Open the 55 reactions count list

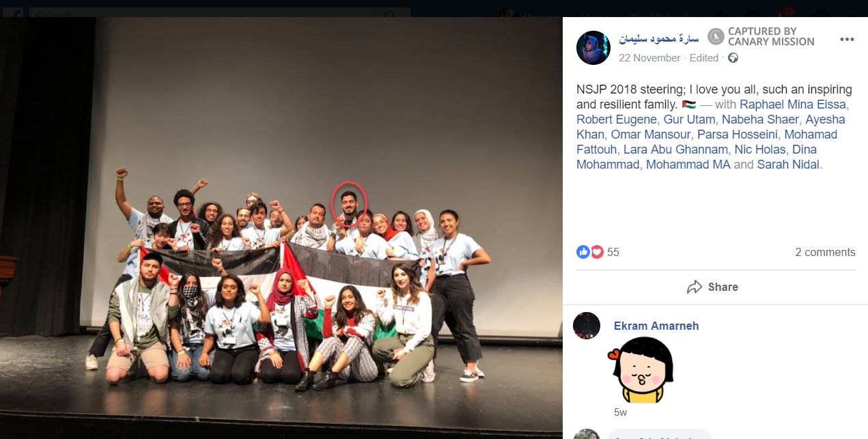(613, 252)
